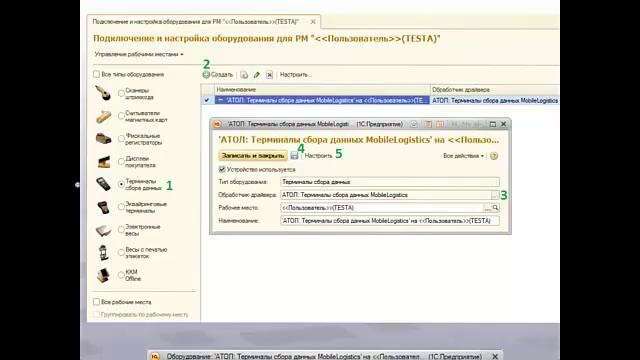Click the KKM Offline device icon
This screenshot has width=640, height=360.
coord(103,276)
